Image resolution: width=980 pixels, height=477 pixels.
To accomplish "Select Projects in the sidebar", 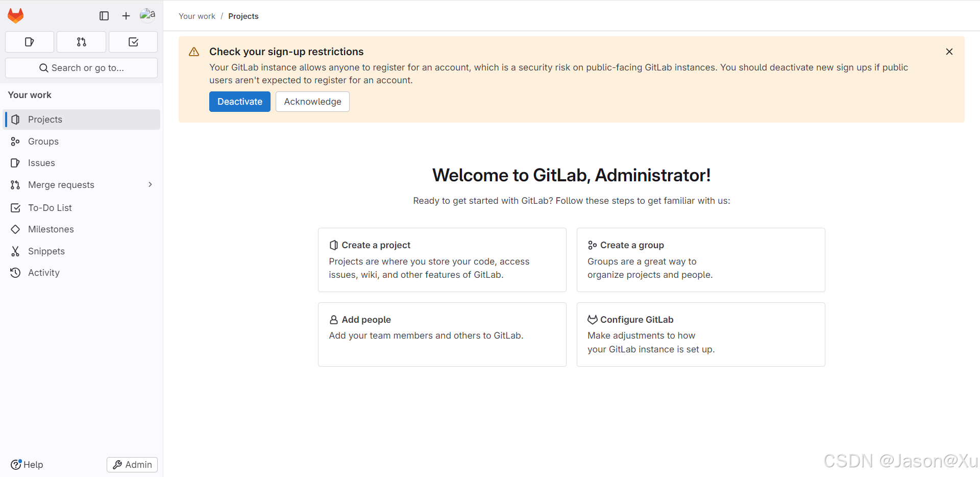I will [x=82, y=120].
